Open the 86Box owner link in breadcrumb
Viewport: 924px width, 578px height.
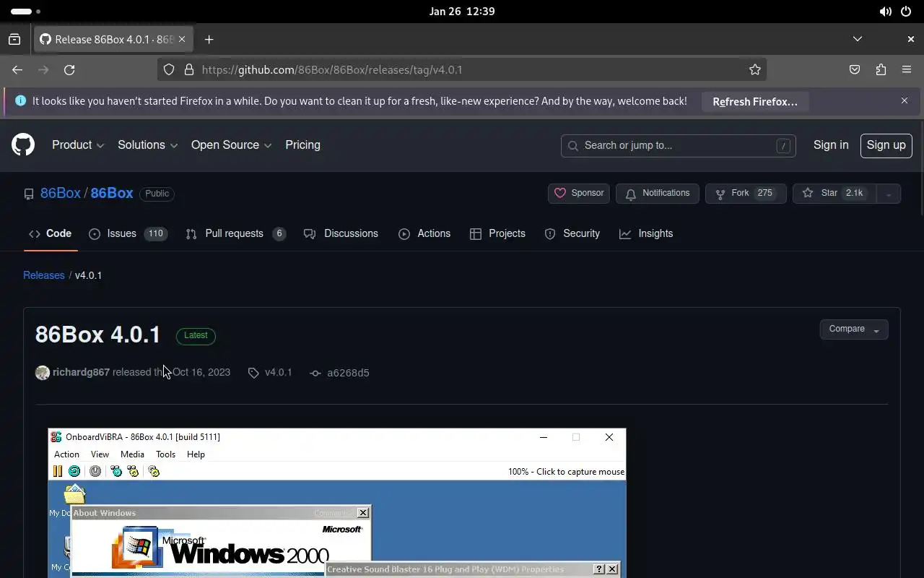click(61, 194)
